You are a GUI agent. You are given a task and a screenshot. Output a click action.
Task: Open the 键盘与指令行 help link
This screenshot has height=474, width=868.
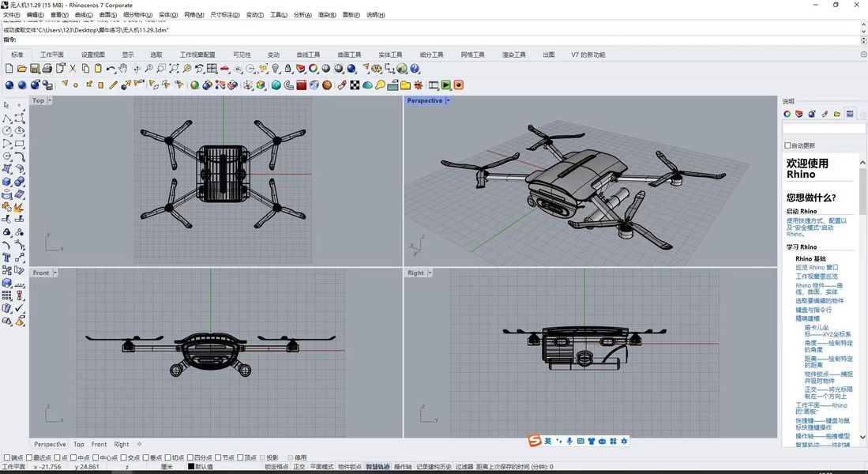point(814,310)
